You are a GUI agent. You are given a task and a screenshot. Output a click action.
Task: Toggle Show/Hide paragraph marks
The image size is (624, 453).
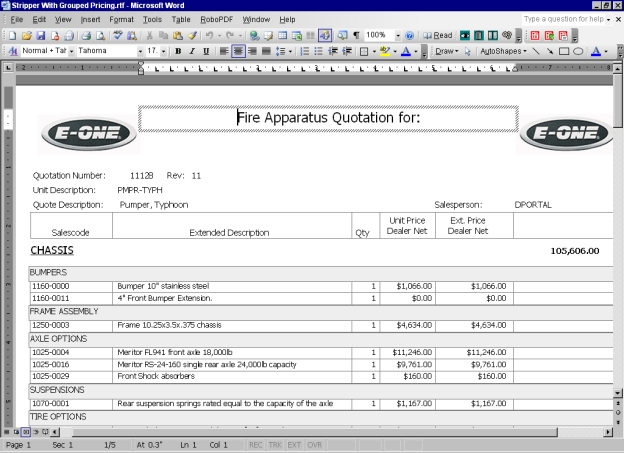point(356,36)
